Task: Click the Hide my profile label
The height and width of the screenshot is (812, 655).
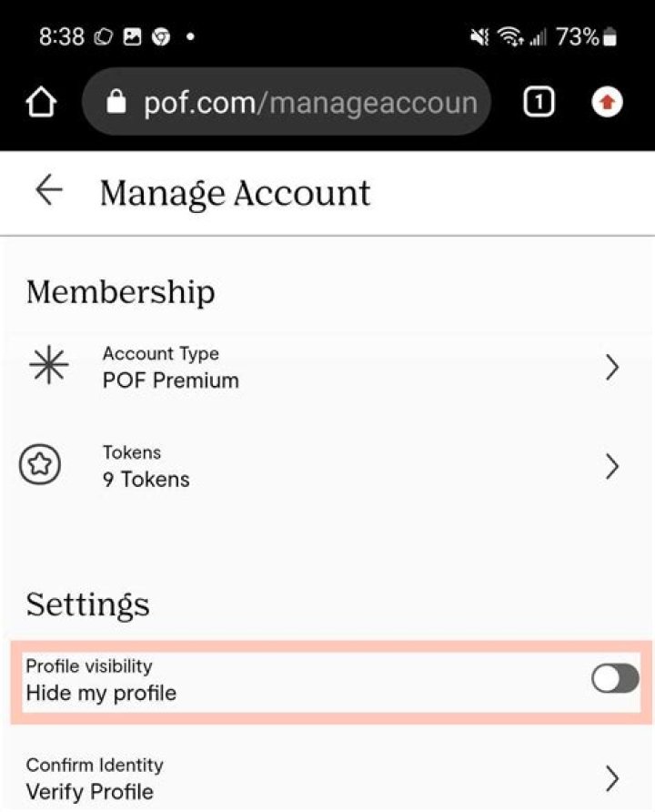Action: click(x=101, y=693)
